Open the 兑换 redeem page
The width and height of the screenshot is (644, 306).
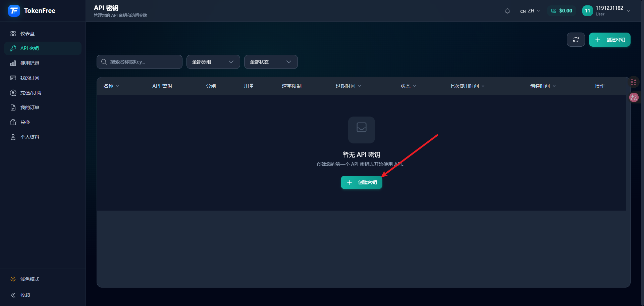[25, 122]
